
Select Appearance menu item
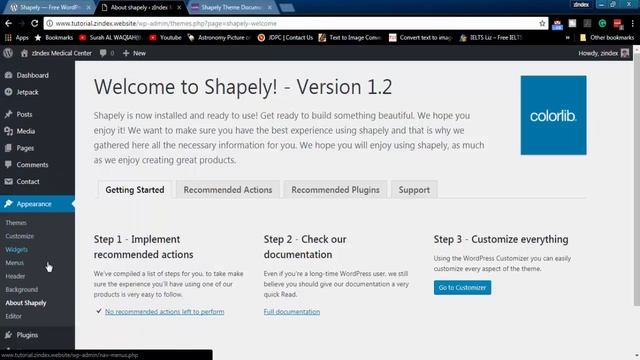[37, 204]
